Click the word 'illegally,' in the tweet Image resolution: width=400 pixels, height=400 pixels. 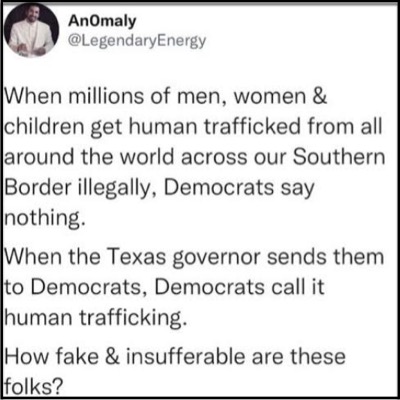click(118, 189)
